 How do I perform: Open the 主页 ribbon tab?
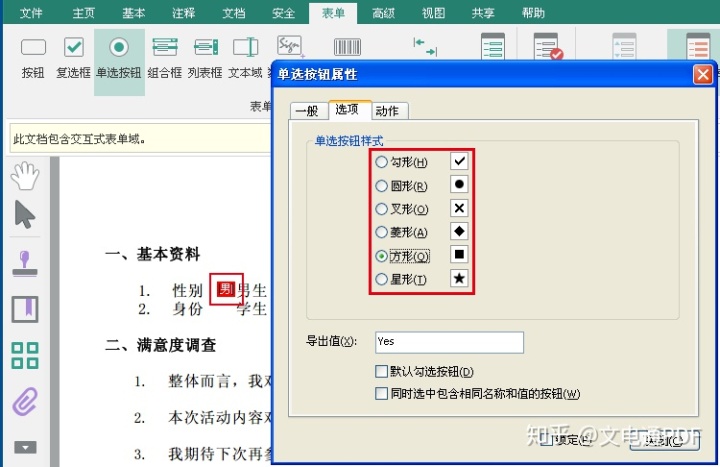tap(84, 13)
